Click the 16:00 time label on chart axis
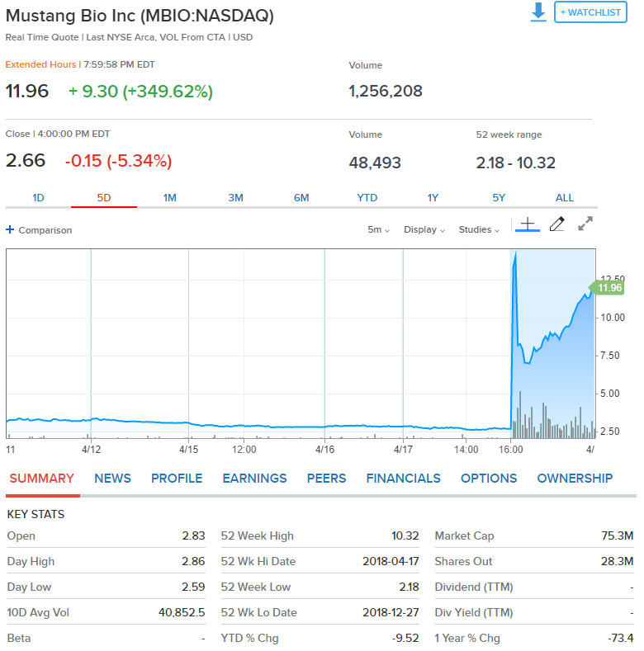 510,450
